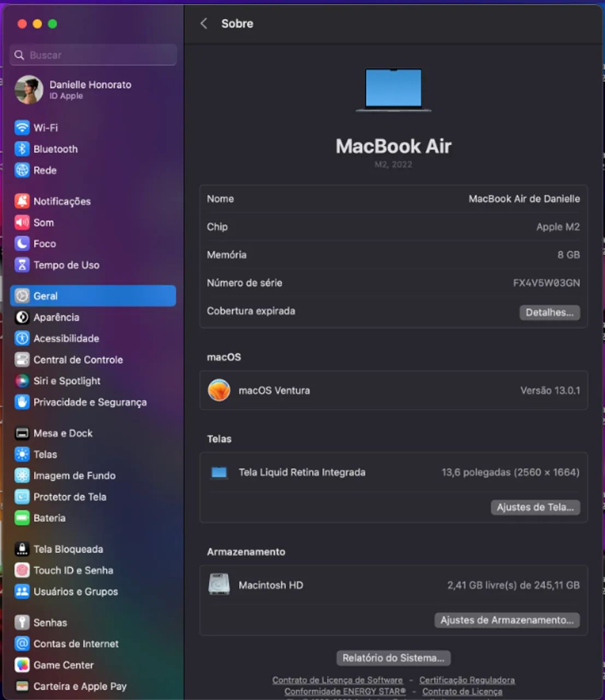Select the Foco moon icon
The image size is (605, 700).
[22, 243]
